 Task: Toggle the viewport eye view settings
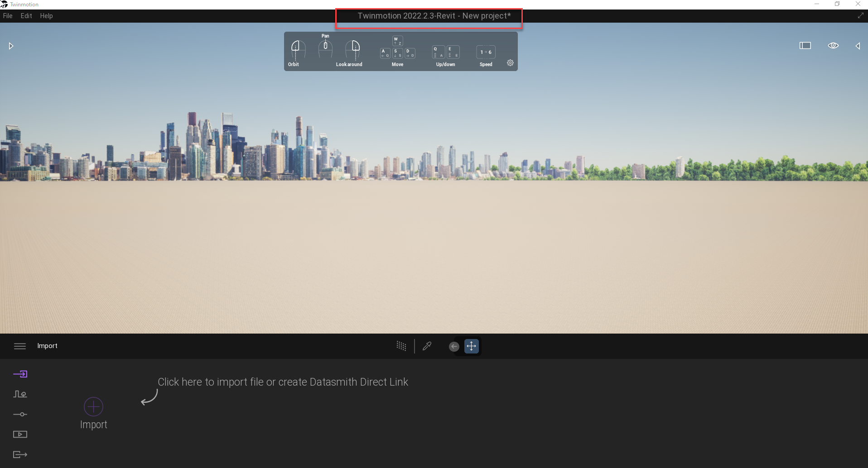coord(833,45)
